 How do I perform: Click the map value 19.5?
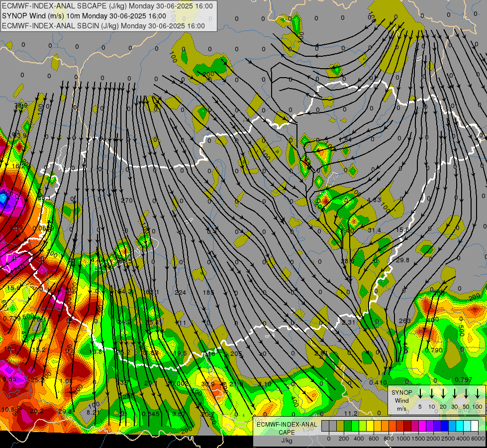pos(180,353)
